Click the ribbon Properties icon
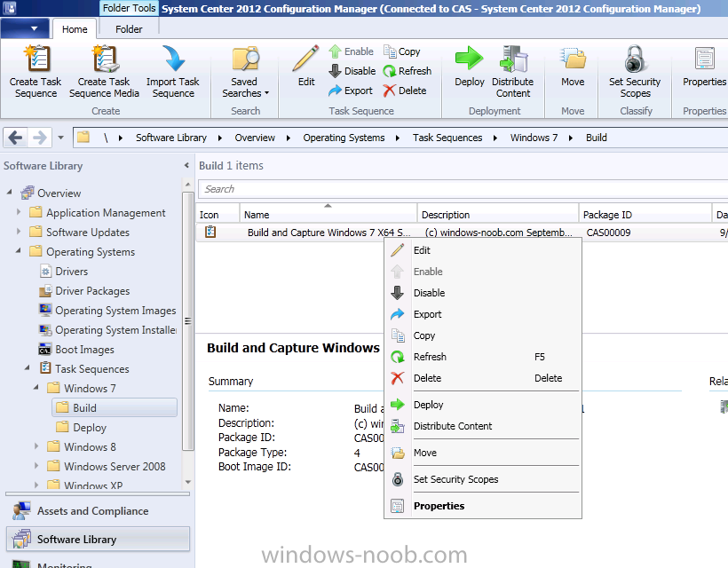Image resolution: width=728 pixels, height=568 pixels. click(x=704, y=59)
